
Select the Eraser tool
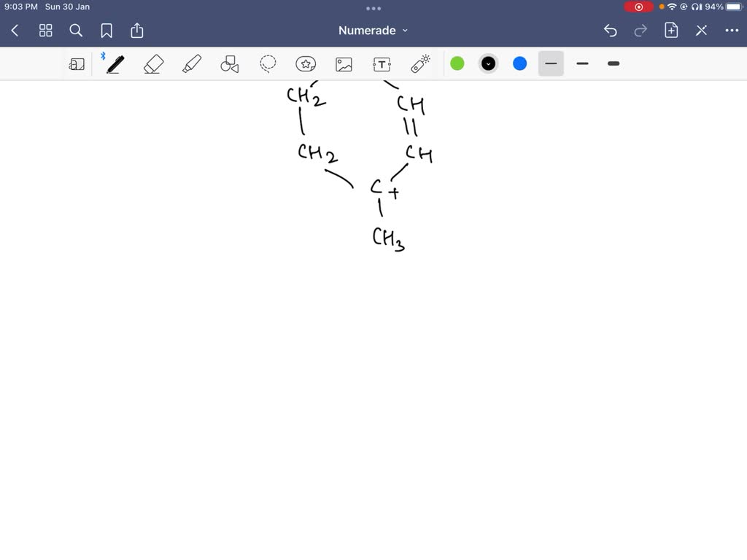tap(153, 63)
